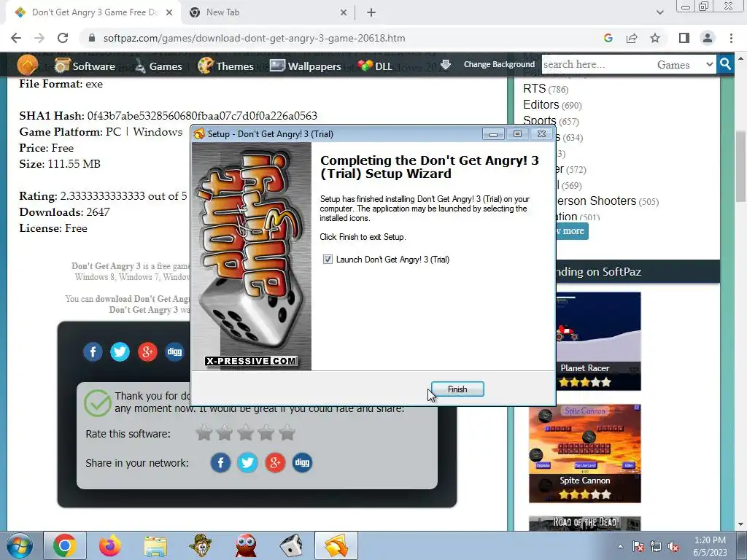Open the Software menu item
747x560 pixels.
pos(85,66)
